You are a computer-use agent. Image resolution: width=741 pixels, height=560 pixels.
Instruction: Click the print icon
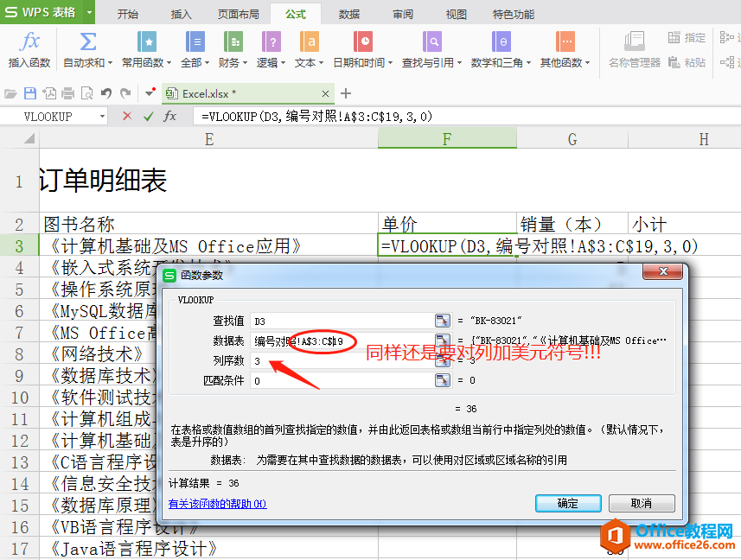[x=68, y=93]
